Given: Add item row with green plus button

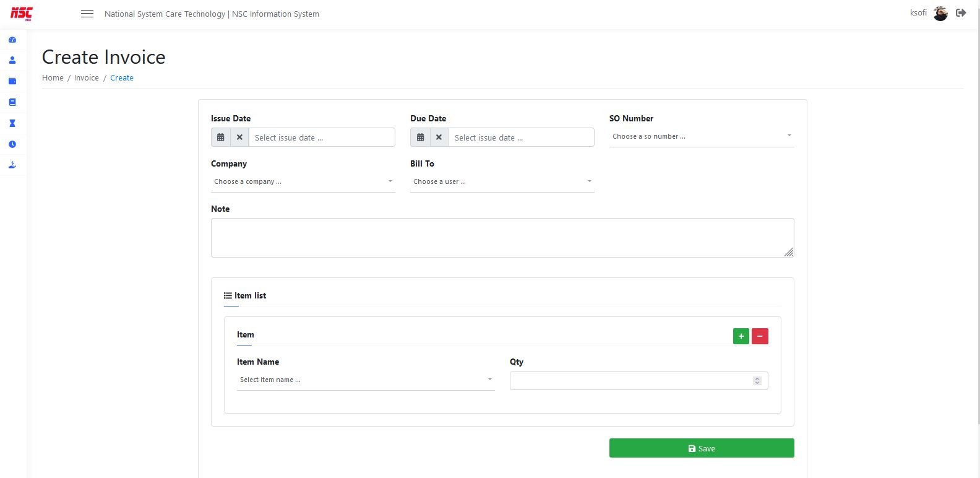Looking at the screenshot, I should click(x=741, y=336).
